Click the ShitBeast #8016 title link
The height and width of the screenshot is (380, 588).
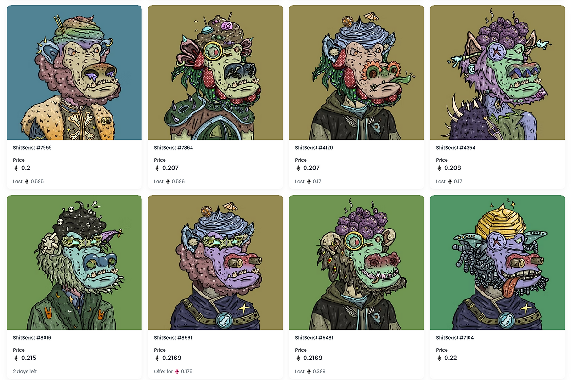32,338
